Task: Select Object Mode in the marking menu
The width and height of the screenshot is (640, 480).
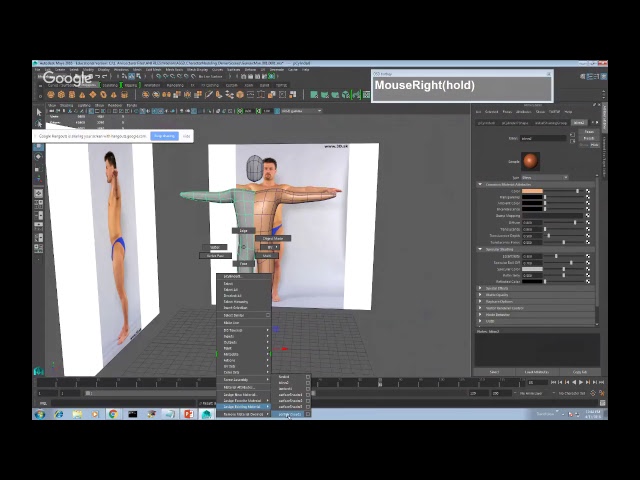Action: pos(273,238)
